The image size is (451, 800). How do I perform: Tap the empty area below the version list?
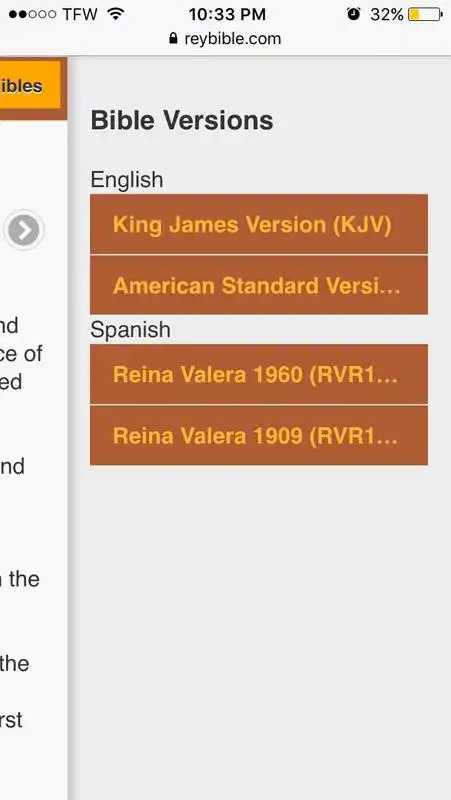(259, 633)
